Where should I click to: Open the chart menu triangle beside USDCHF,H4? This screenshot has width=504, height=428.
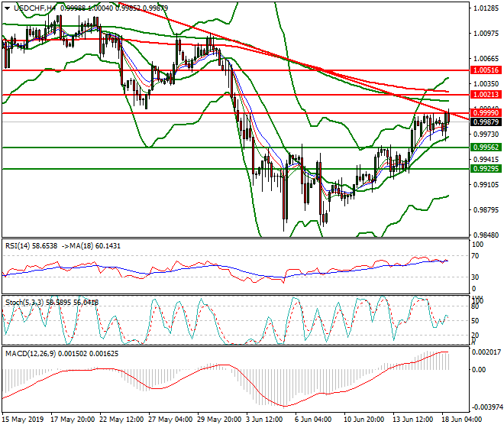[7, 8]
